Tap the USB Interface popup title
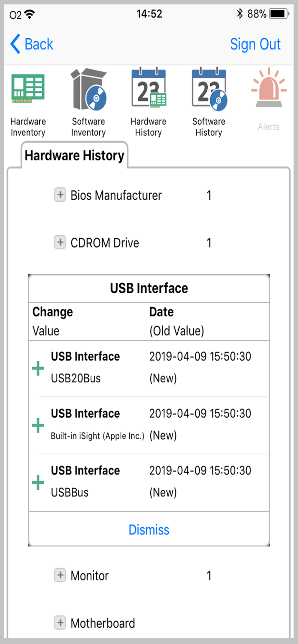298x644 pixels. pyautogui.click(x=149, y=288)
